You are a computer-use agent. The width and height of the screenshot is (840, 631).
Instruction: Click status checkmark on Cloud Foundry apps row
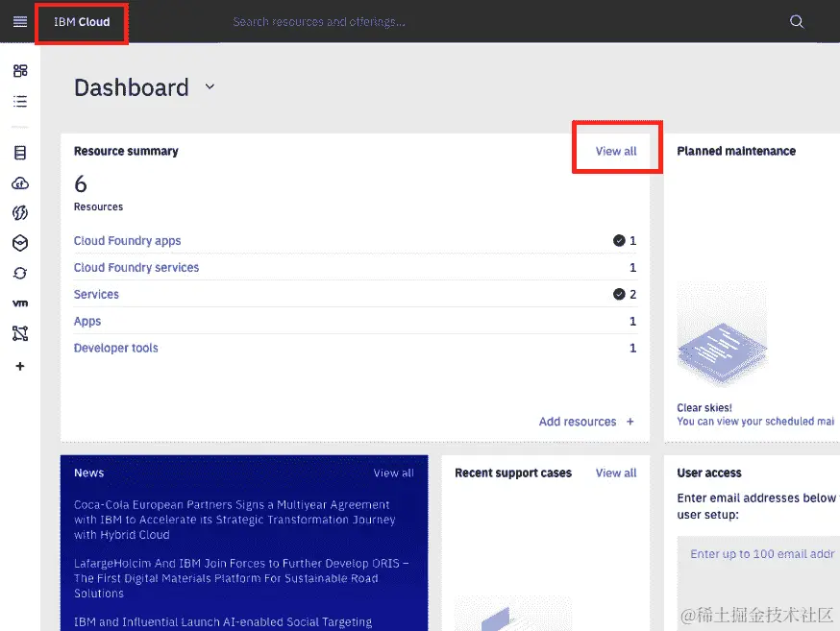pos(619,241)
